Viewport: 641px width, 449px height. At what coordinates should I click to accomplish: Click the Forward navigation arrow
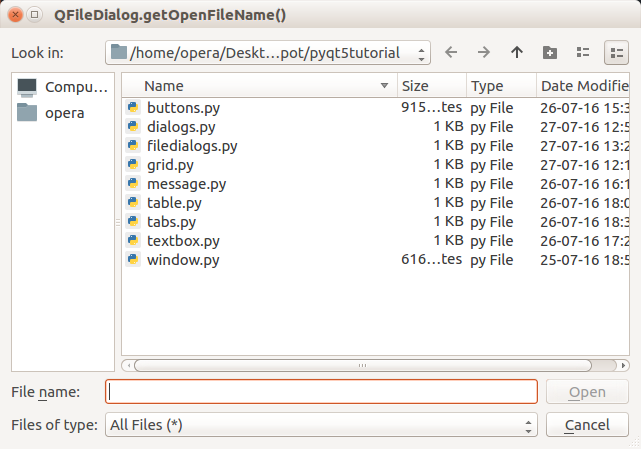(x=484, y=52)
